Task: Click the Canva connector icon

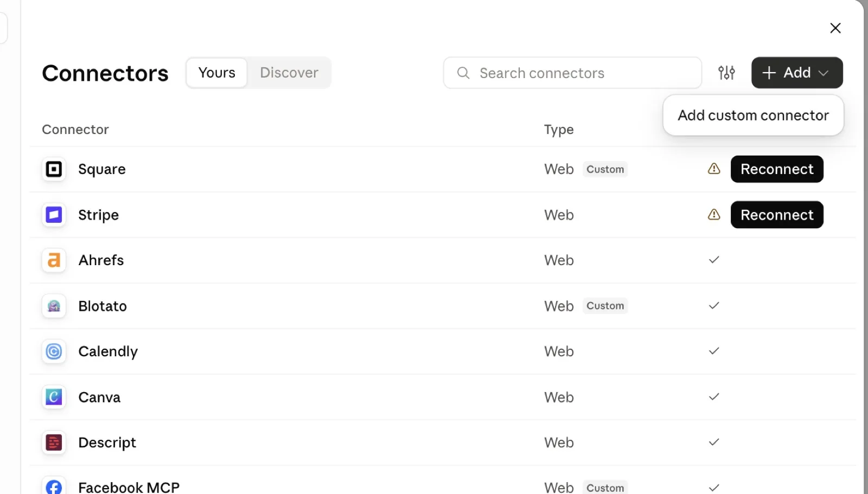Action: (54, 397)
